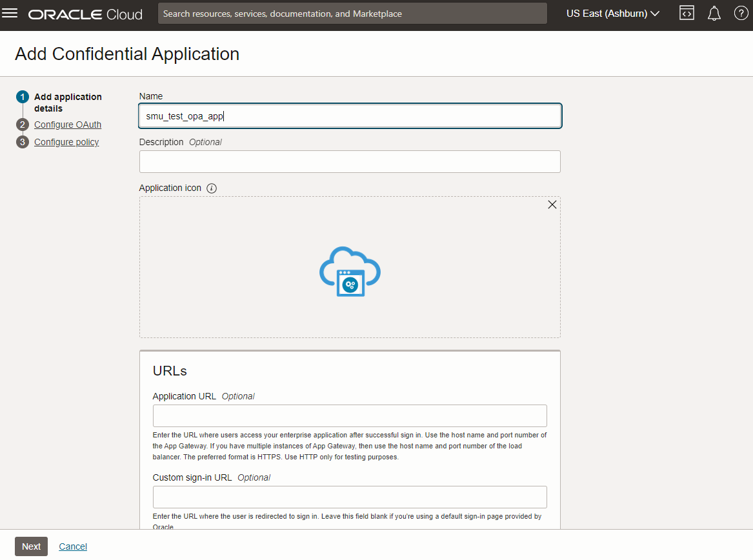Click the search resources and services bar

coord(352,14)
